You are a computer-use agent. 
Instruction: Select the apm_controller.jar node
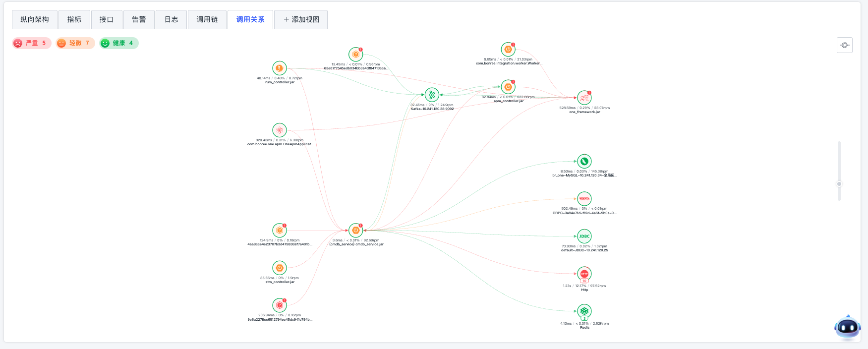[508, 87]
